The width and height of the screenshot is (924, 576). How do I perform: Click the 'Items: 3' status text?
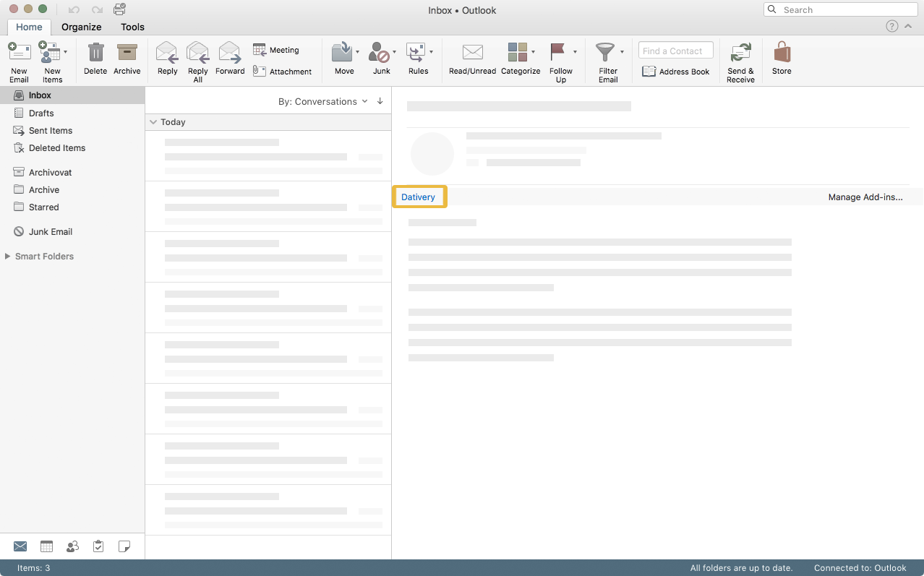tap(34, 568)
